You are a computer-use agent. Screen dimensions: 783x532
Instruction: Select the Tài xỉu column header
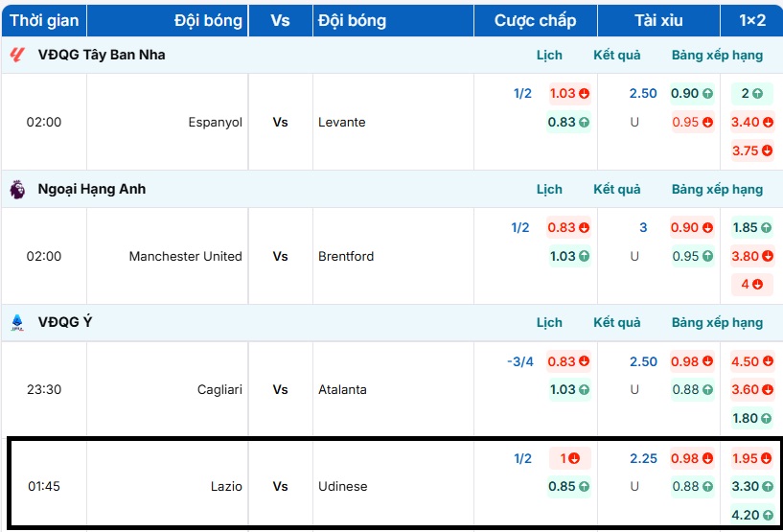pyautogui.click(x=658, y=20)
